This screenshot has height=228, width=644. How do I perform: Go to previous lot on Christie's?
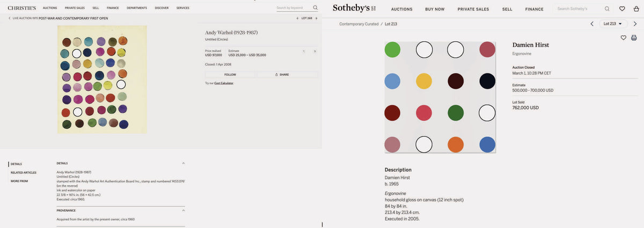(x=297, y=18)
